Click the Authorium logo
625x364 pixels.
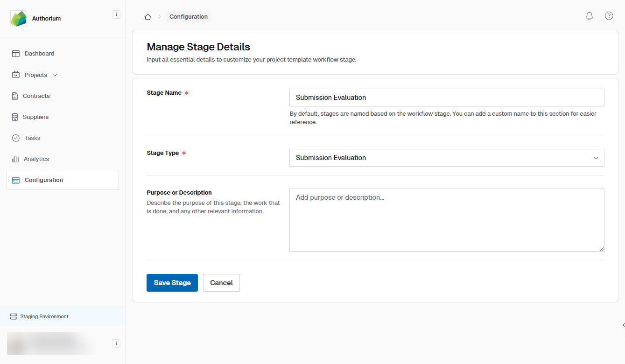click(x=19, y=19)
